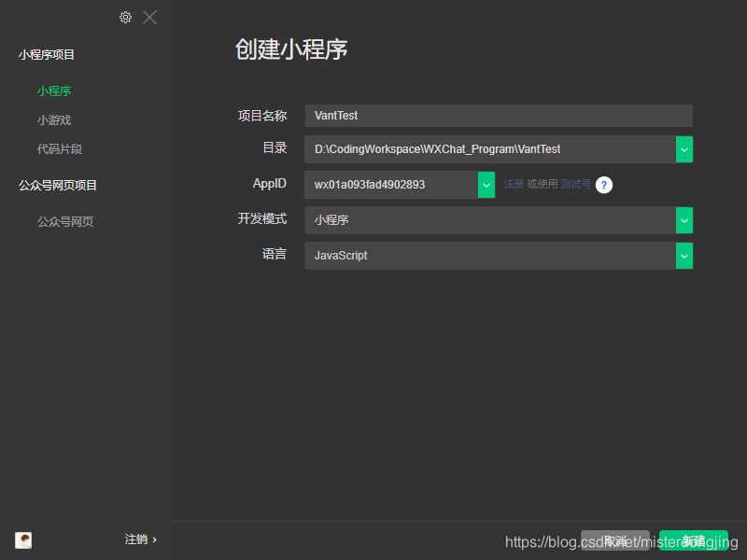Open the 目录 dropdown arrow

tap(684, 149)
